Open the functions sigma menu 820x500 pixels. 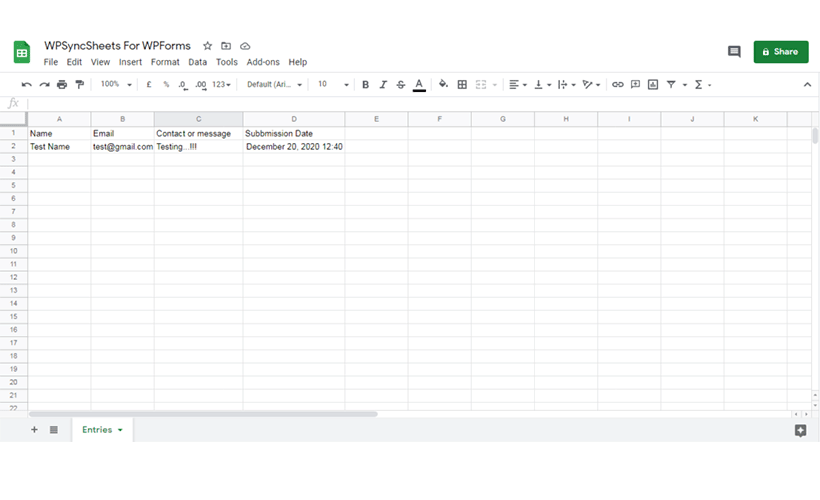point(702,84)
